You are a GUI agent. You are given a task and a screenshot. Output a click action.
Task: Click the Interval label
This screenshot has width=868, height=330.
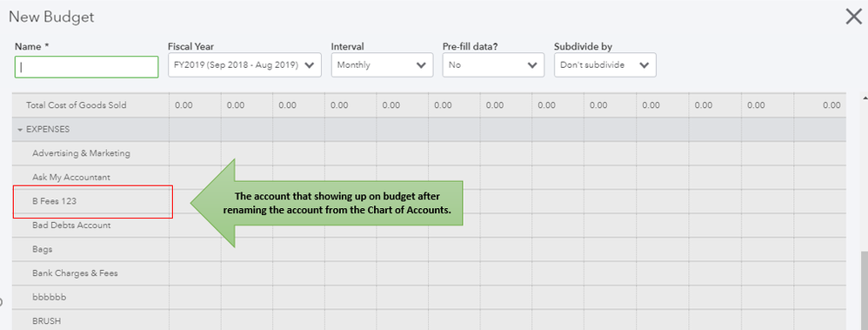[348, 47]
